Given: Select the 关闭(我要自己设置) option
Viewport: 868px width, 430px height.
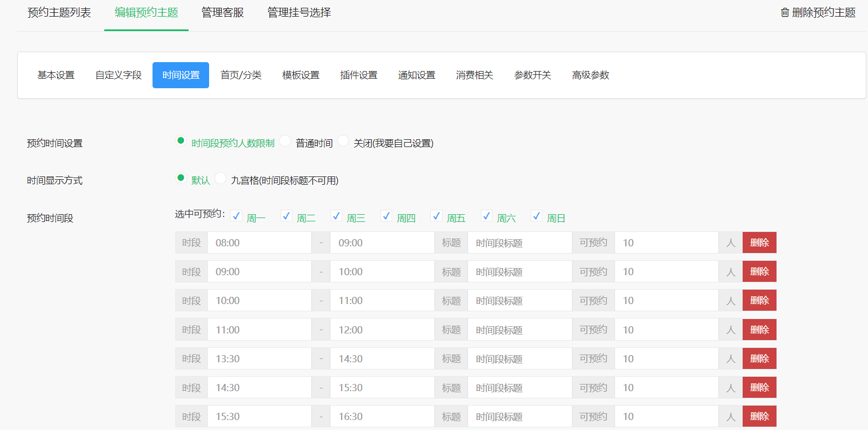Looking at the screenshot, I should click(x=343, y=141).
